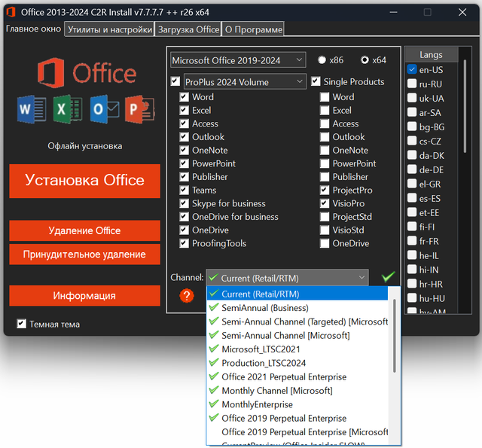Screen dimensions: 482x448
Task: Click the large Office logo graphic
Action: click(87, 73)
